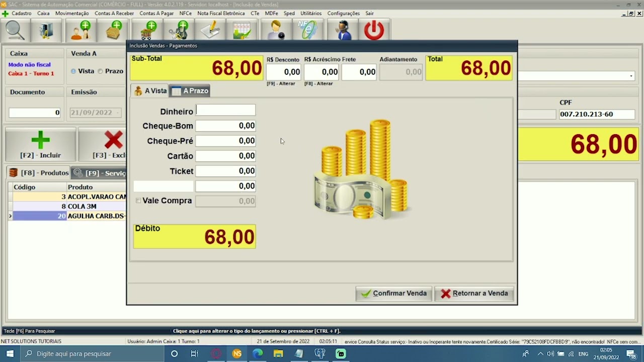Open File Explorer from the taskbar
The image size is (644, 362).
pos(278,353)
